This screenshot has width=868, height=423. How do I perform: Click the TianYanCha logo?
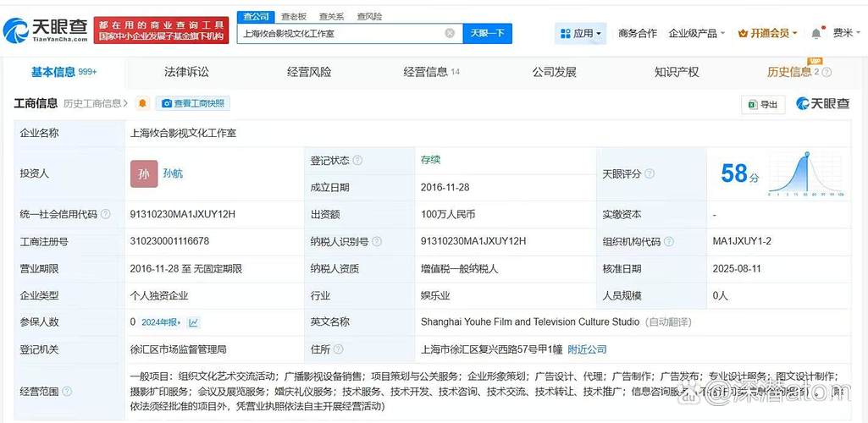(46, 31)
